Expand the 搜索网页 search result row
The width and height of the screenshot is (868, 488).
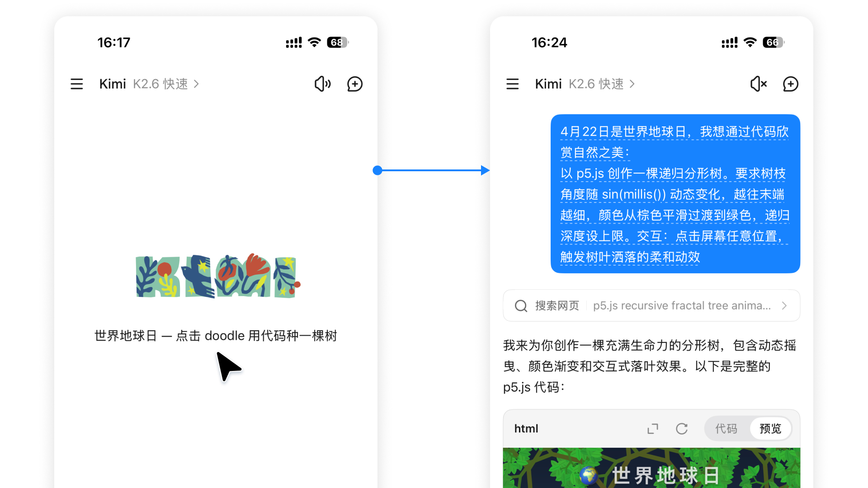[651, 306]
